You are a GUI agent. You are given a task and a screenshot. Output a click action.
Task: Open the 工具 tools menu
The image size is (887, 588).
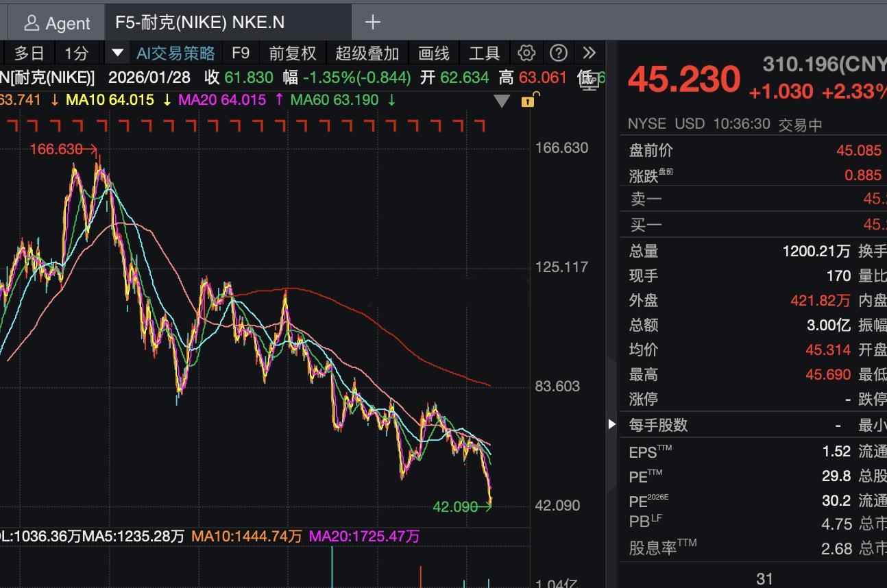(x=485, y=53)
